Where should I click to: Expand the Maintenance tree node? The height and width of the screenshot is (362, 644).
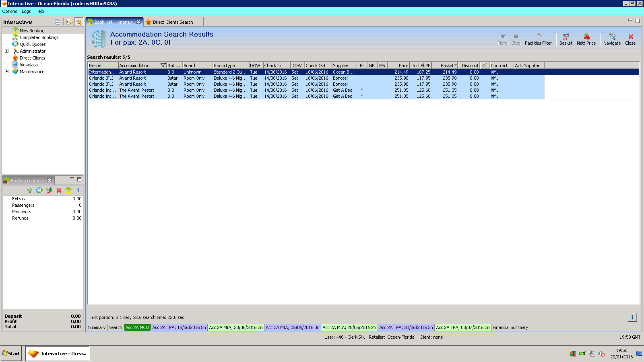click(x=6, y=72)
